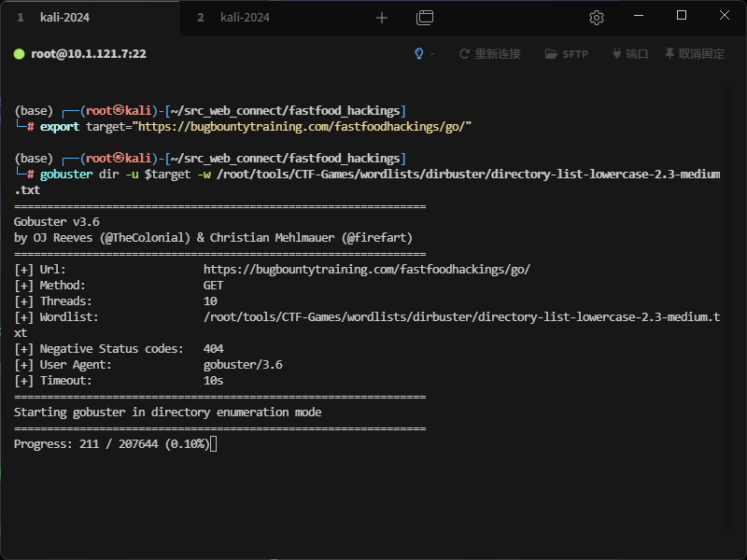Click the root@10.1.121.7:22 session label
Image resolution: width=747 pixels, height=560 pixels.
pos(89,54)
